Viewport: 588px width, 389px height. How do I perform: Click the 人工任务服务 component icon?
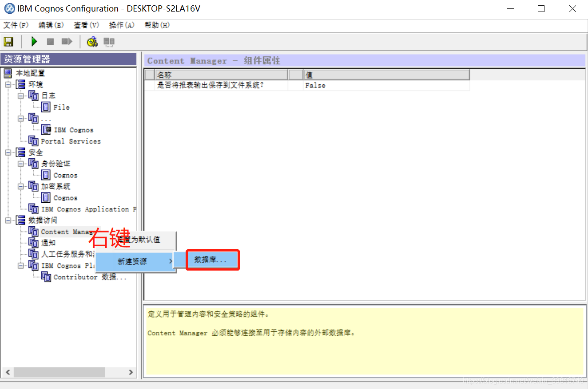click(x=34, y=254)
